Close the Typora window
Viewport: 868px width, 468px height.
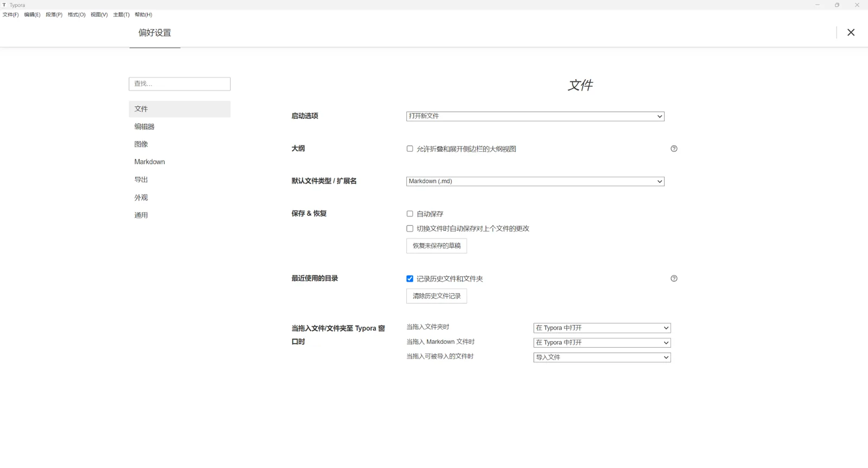pos(857,5)
